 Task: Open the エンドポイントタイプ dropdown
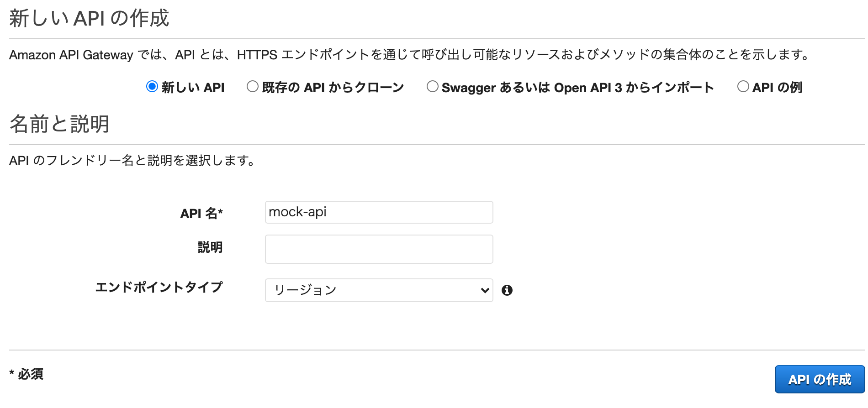[x=379, y=290]
